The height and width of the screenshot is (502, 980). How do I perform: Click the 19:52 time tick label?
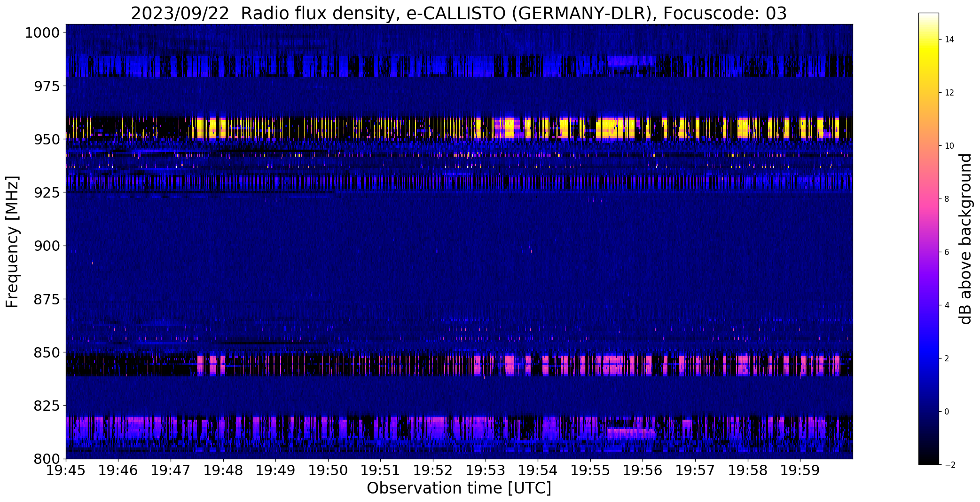point(433,470)
